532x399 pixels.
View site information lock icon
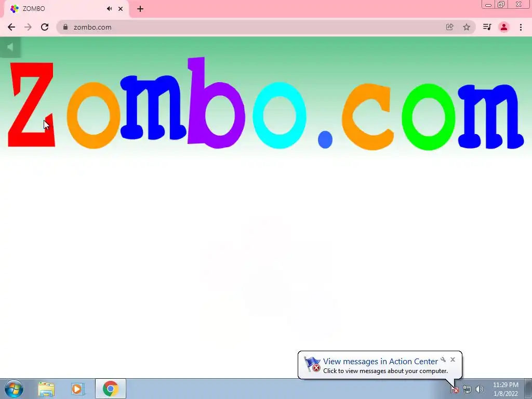[x=65, y=27]
